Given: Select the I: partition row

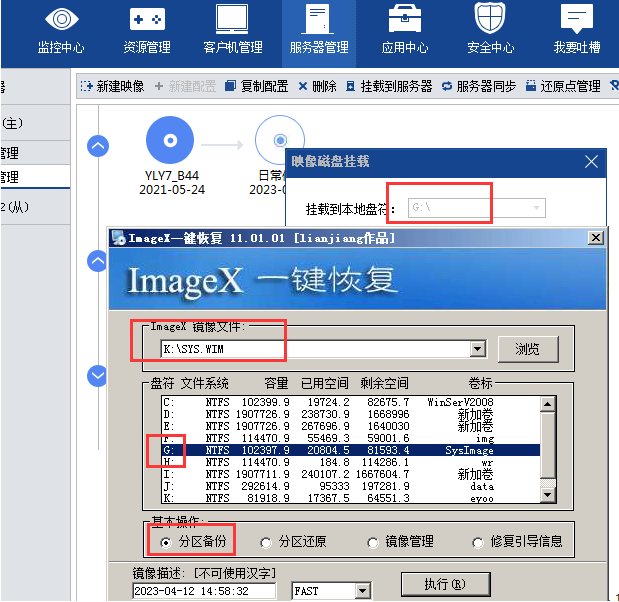Looking at the screenshot, I should point(351,474).
